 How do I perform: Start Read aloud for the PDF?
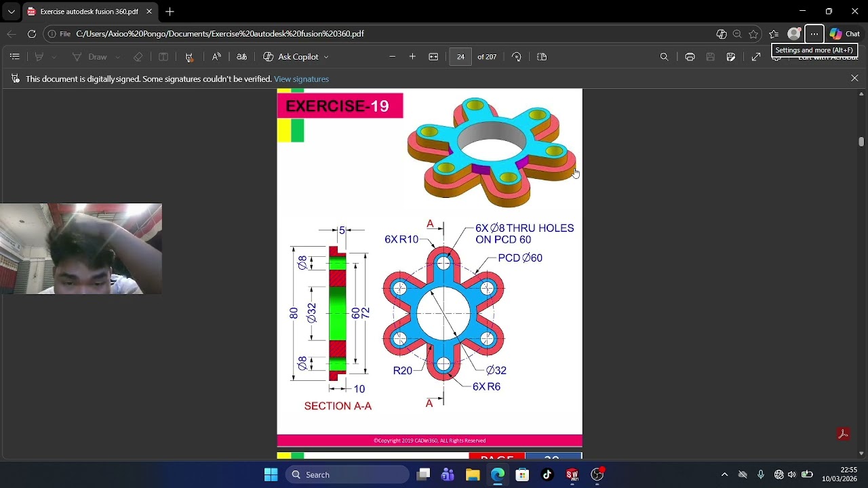click(x=216, y=57)
